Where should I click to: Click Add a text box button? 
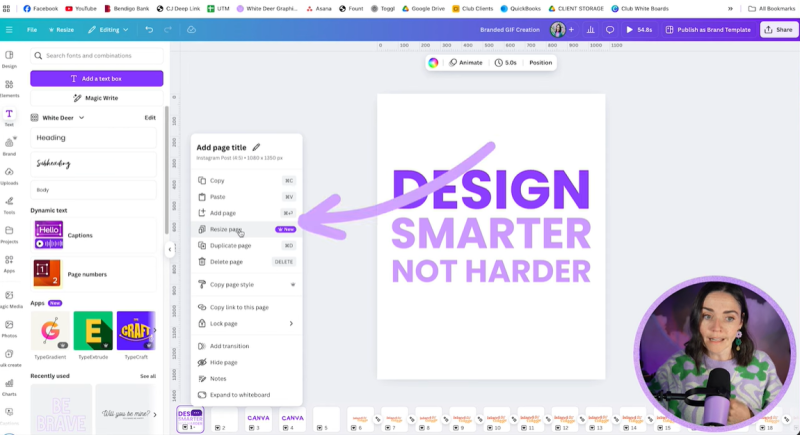click(96, 79)
